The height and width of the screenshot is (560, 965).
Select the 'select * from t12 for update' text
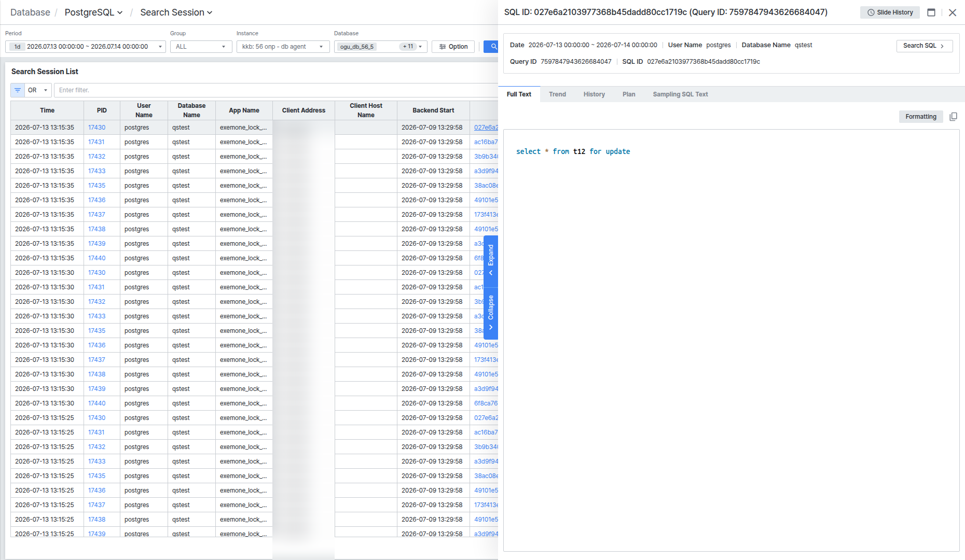pos(573,151)
